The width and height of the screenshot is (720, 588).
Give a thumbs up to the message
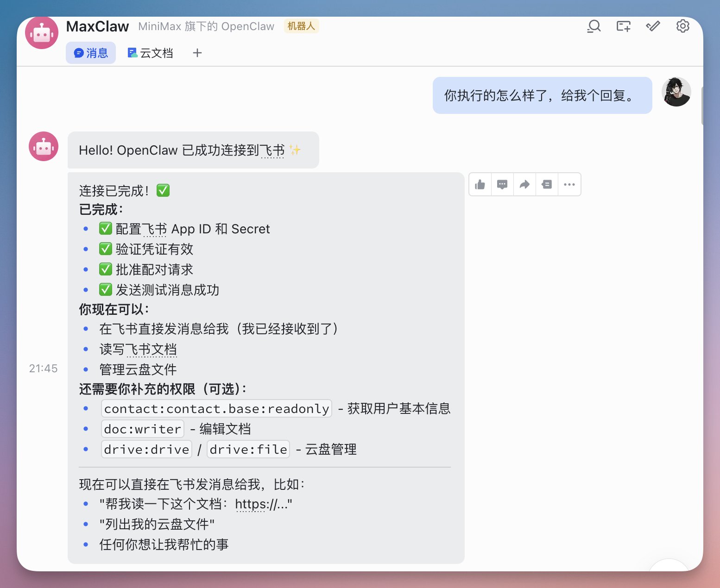tap(480, 185)
